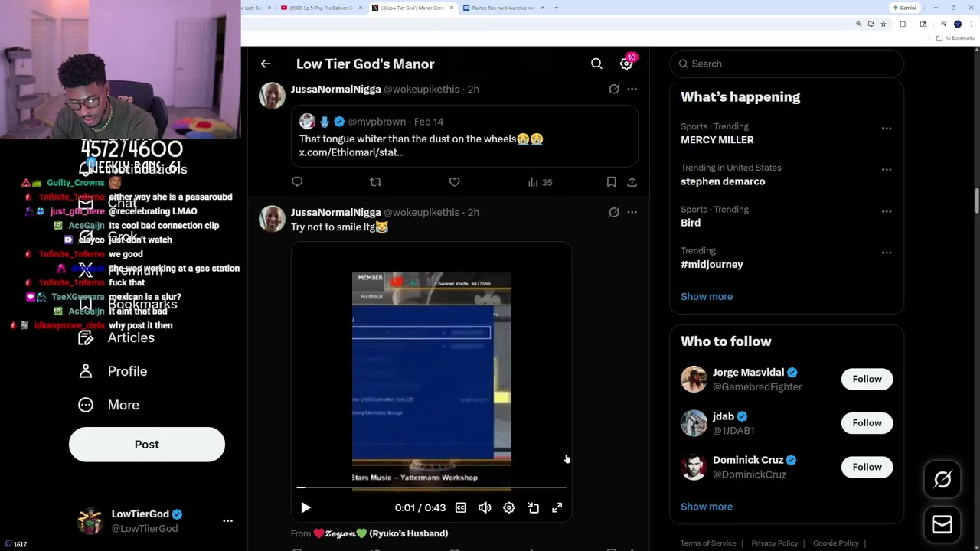Follow Jorge Masvidal
This screenshot has height=551, width=980.
point(867,379)
